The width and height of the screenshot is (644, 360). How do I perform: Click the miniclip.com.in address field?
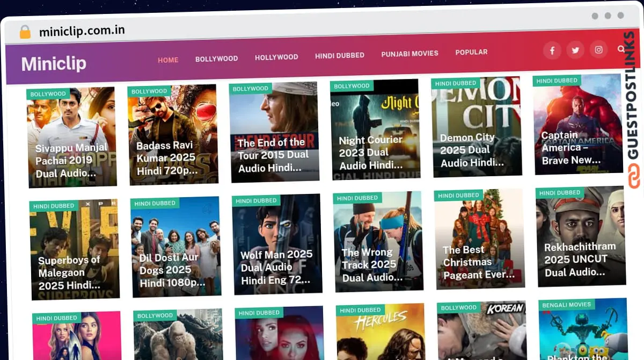[x=82, y=31]
